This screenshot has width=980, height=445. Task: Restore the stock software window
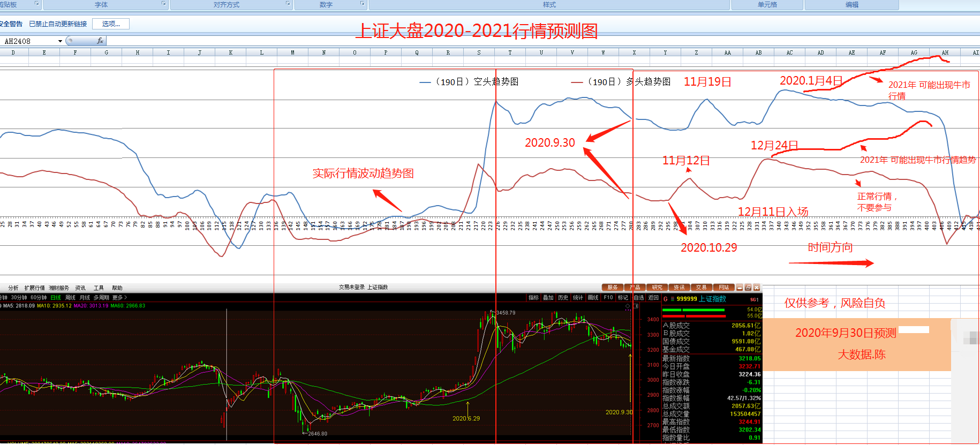(x=748, y=288)
